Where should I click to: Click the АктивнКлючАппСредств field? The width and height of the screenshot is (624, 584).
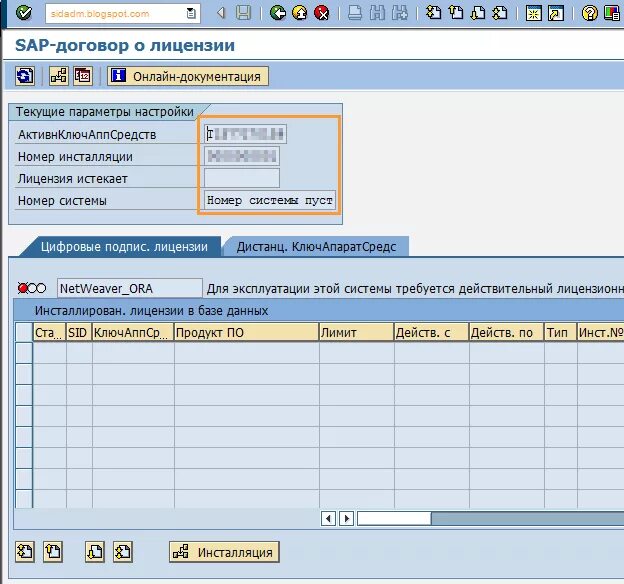[245, 134]
